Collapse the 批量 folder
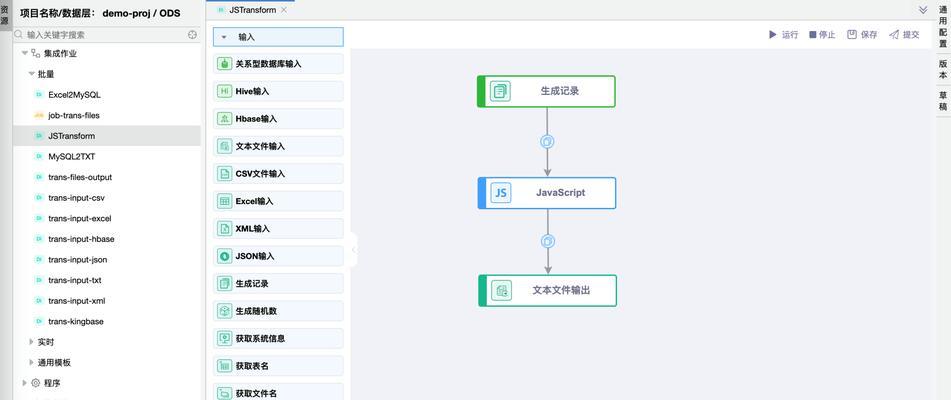 32,74
